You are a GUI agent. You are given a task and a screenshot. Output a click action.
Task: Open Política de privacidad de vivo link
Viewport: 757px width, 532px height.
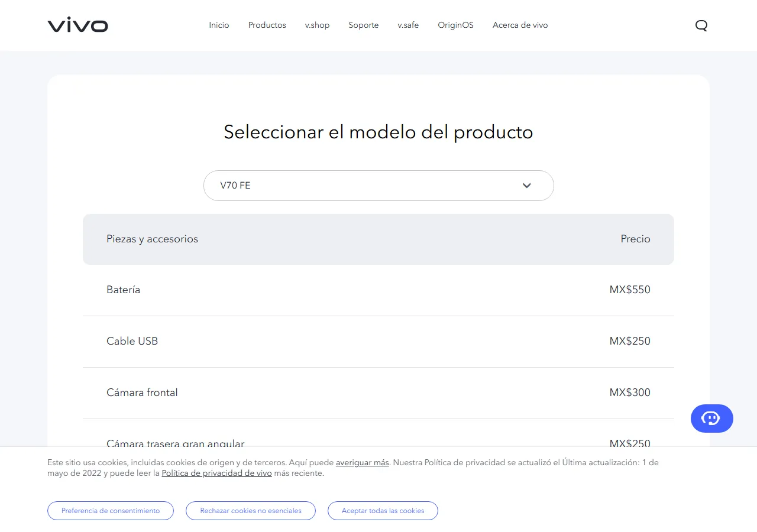pyautogui.click(x=217, y=473)
